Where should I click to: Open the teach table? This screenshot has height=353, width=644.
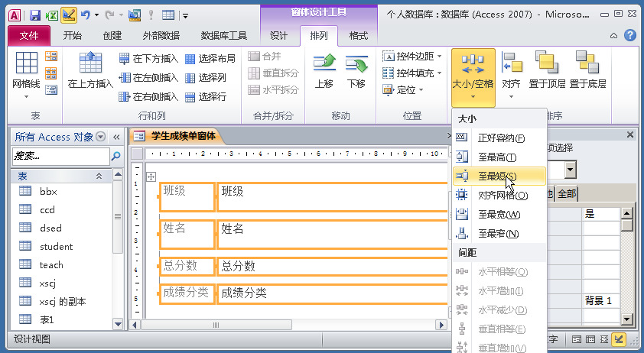tap(62, 264)
